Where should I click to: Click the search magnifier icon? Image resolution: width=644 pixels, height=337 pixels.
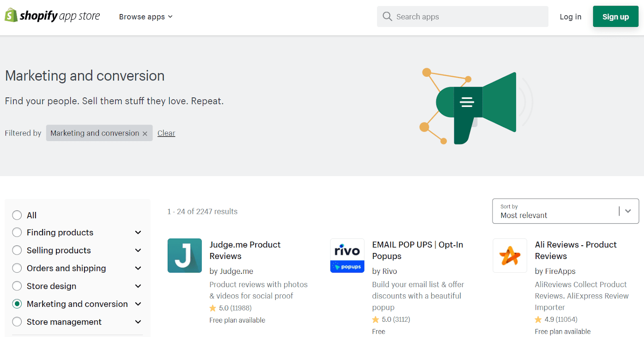coord(387,16)
